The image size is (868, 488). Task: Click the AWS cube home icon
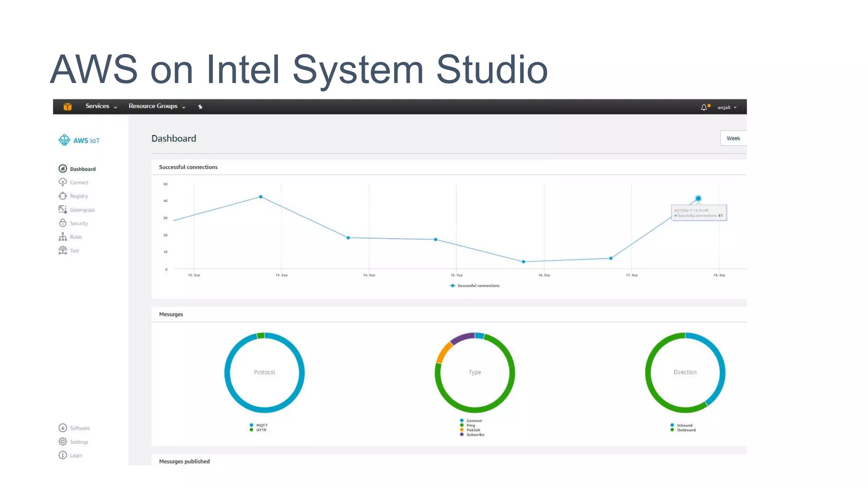click(x=67, y=107)
